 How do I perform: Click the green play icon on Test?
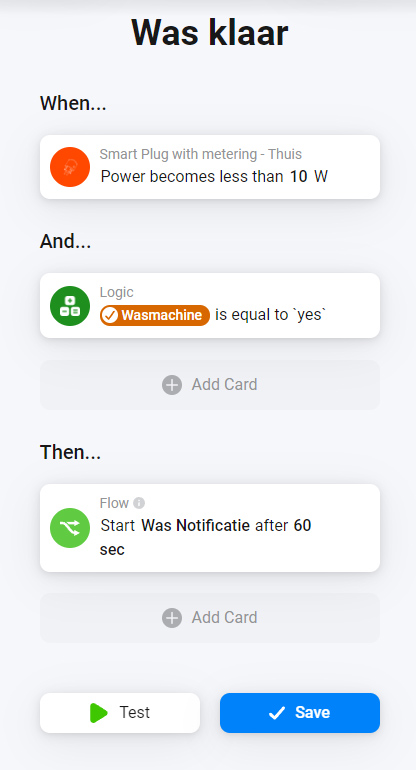tap(99, 713)
